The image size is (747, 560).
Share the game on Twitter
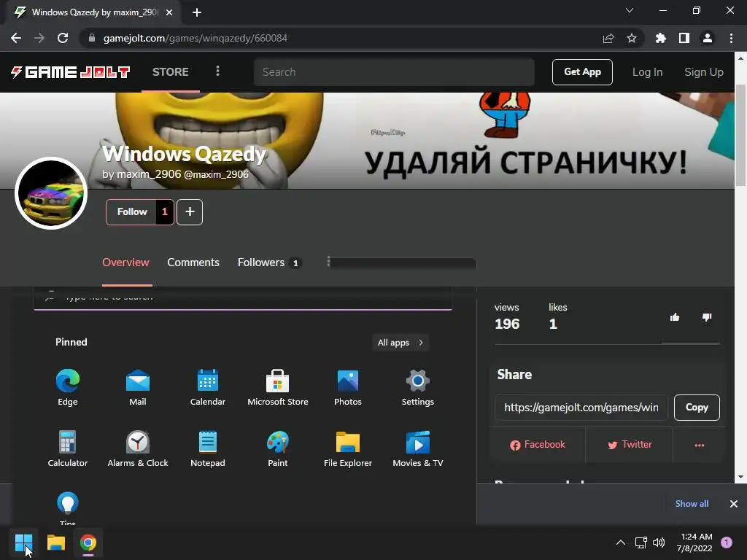[x=630, y=445]
